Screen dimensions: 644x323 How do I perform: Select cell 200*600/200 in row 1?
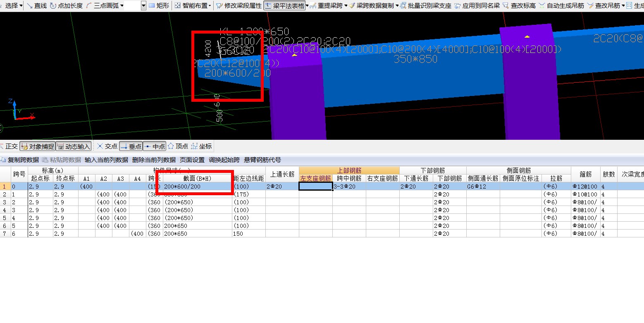tap(198, 187)
